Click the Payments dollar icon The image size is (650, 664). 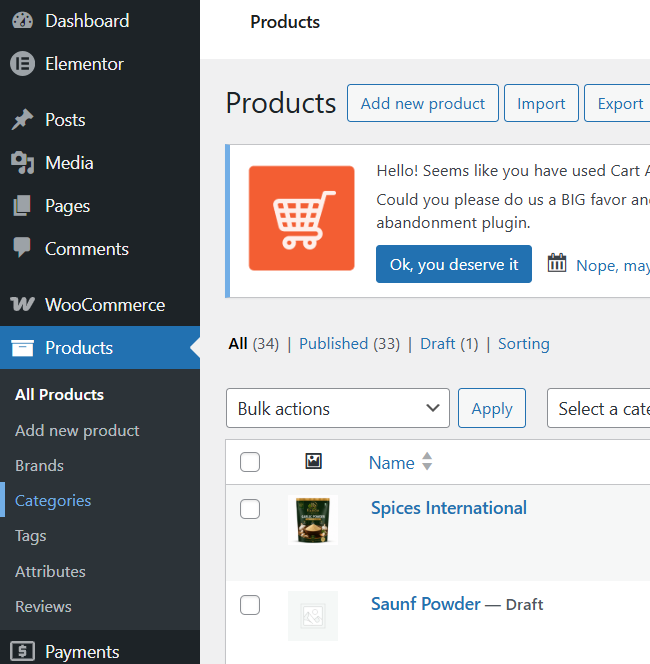point(22,650)
